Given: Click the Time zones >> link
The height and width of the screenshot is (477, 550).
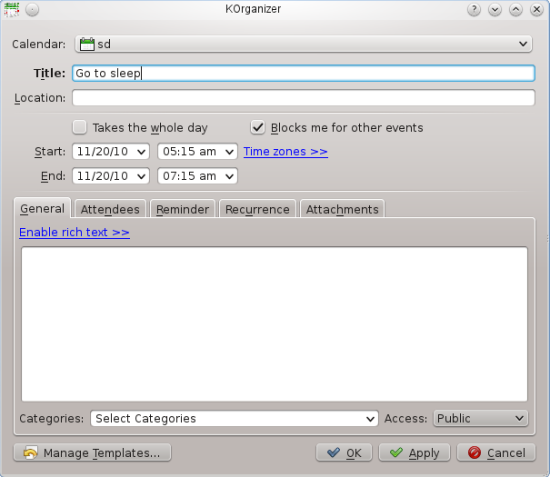Looking at the screenshot, I should coord(286,152).
